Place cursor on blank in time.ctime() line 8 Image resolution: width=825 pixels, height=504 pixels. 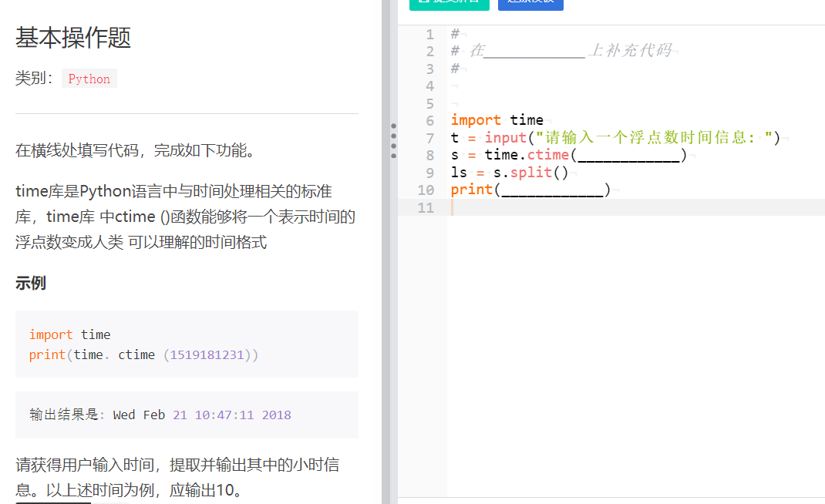[x=628, y=154]
